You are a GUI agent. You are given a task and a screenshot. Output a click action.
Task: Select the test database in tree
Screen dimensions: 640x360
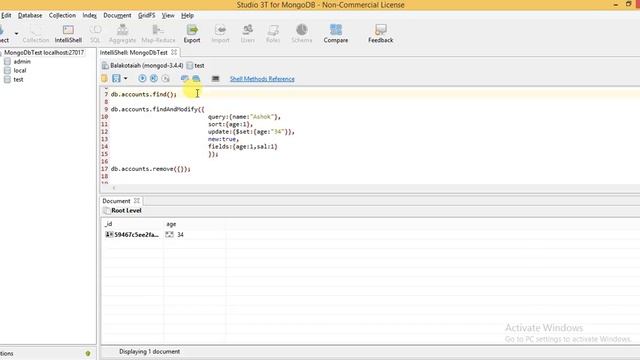18,80
